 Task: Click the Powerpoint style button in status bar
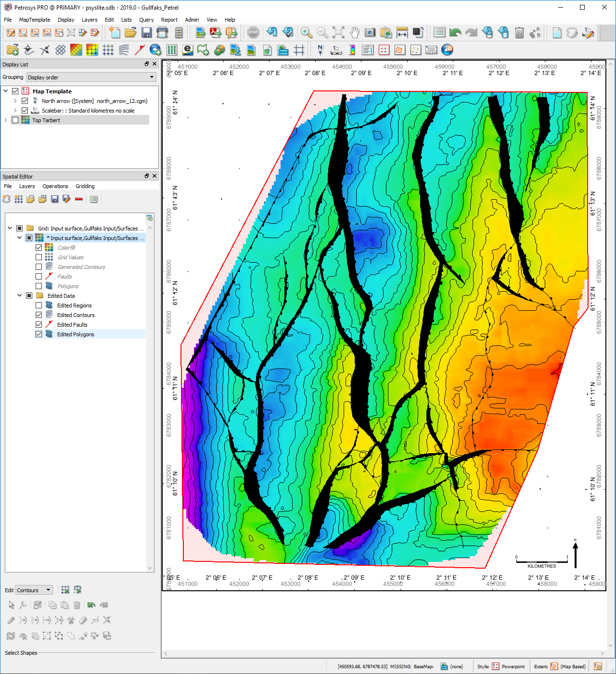coord(508,666)
